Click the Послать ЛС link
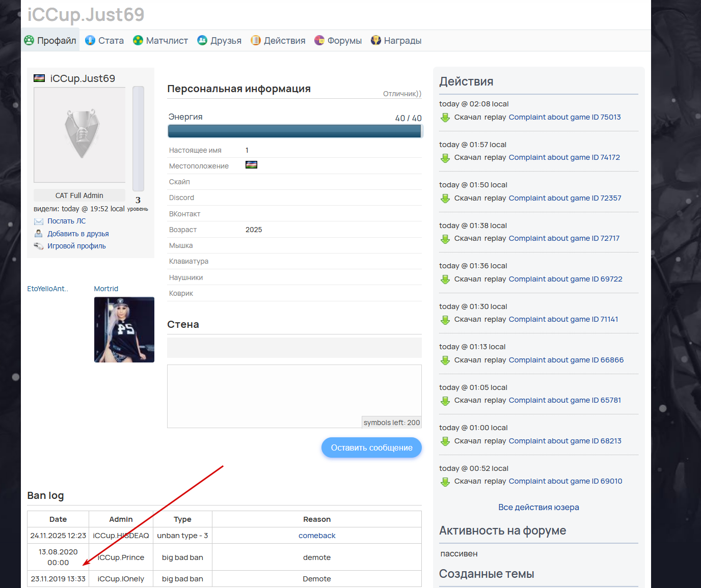Image resolution: width=701 pixels, height=588 pixels. pos(67,221)
